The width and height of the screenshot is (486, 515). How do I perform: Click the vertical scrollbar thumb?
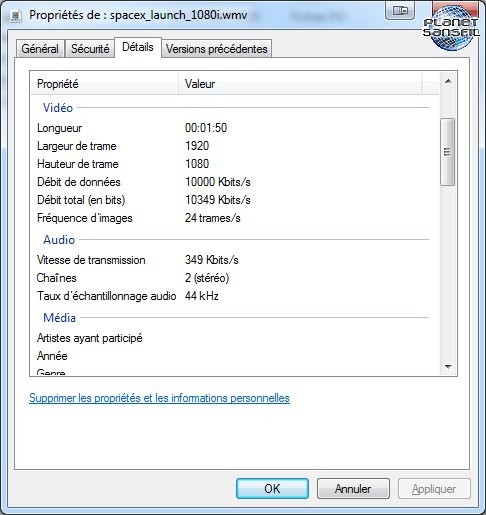(x=447, y=152)
